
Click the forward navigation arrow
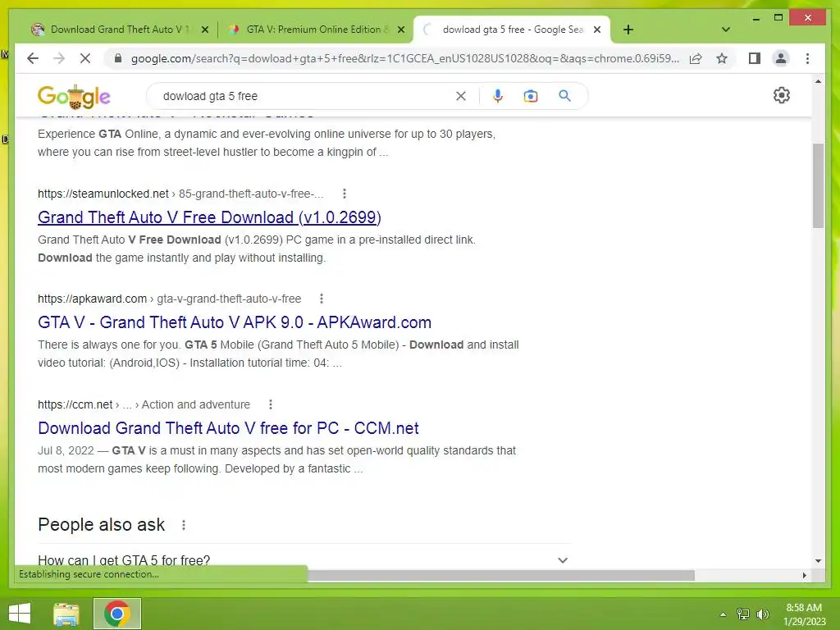[x=59, y=58]
